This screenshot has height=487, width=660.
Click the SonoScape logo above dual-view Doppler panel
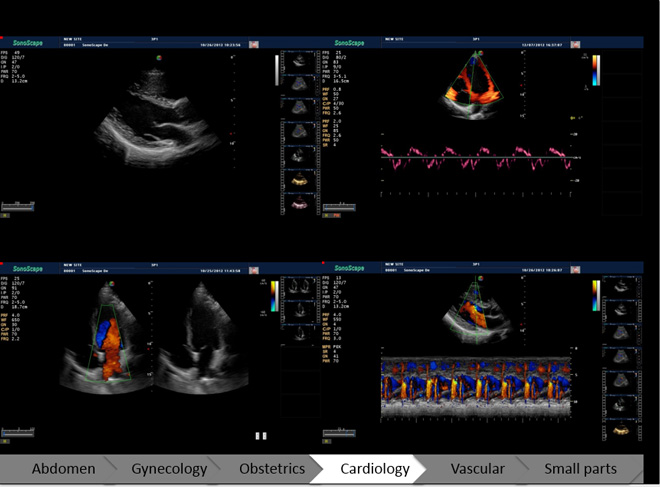28,269
